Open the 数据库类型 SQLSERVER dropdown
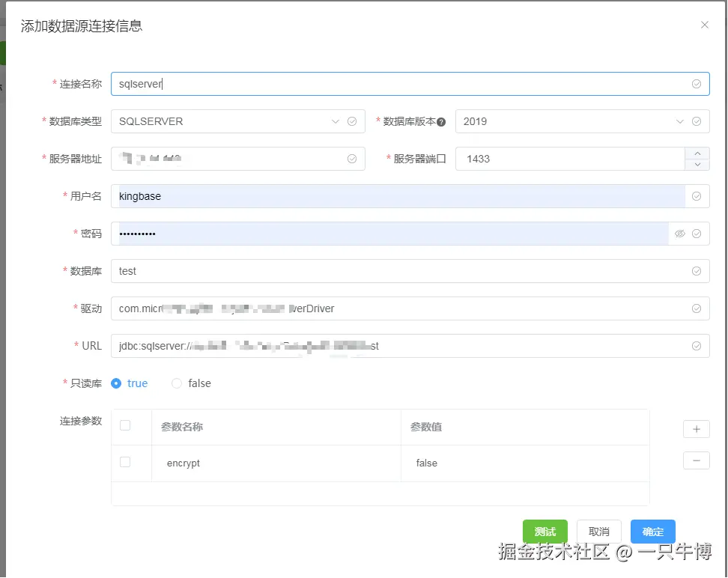 coord(237,121)
